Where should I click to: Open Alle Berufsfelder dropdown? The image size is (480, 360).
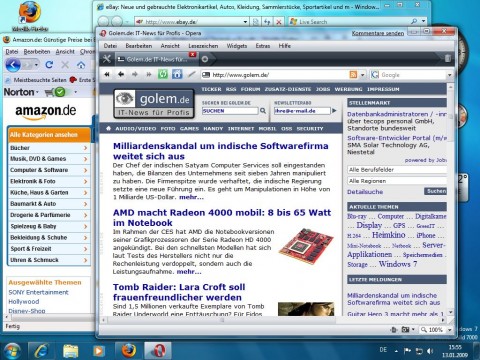point(397,170)
